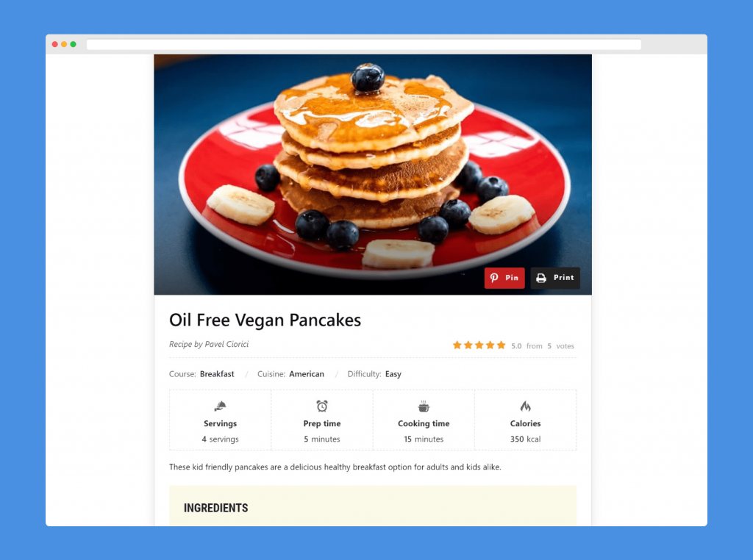The height and width of the screenshot is (560, 753).
Task: Click the pancakes featured image
Action: 373,174
